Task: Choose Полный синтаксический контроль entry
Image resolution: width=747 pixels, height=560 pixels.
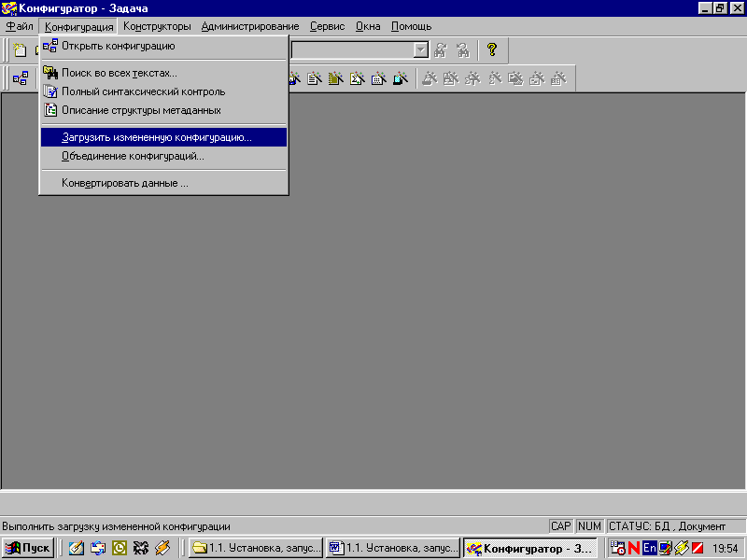Action: coord(164,91)
